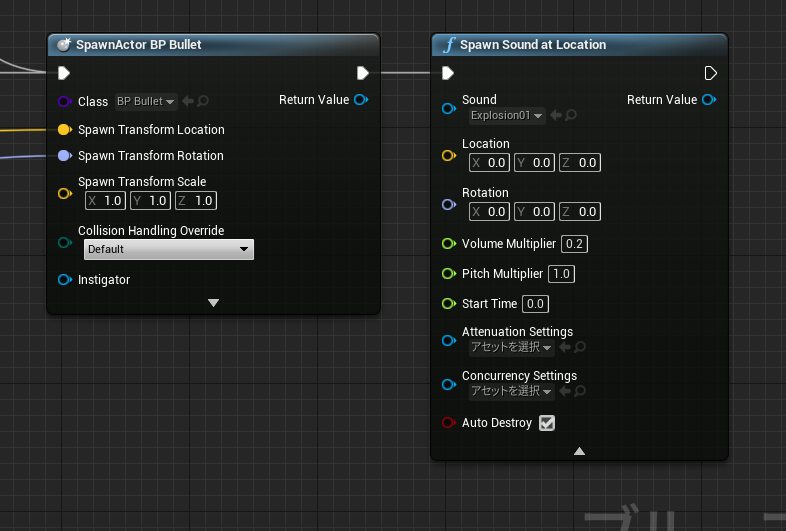The image size is (786, 531).
Task: Edit Spawn Transform Scale Y field
Action: tap(150, 201)
